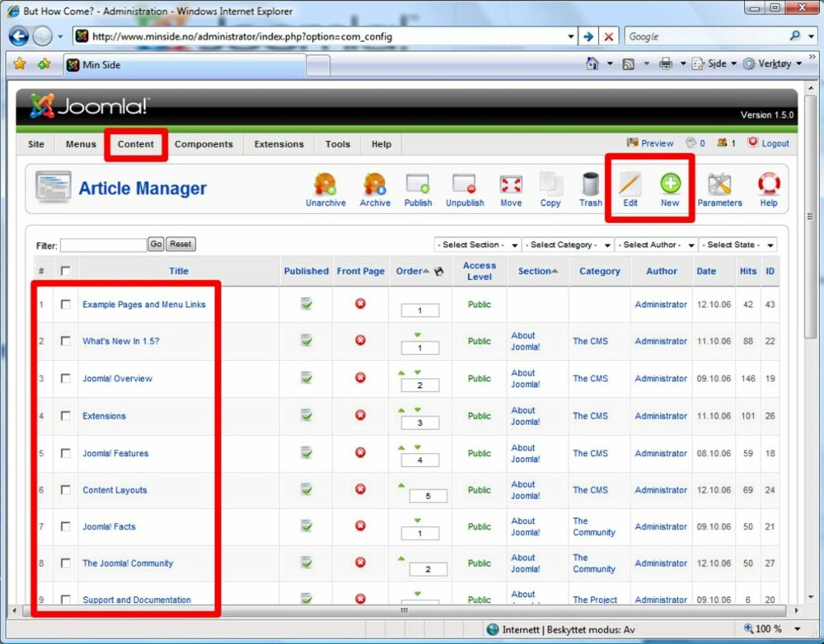Screen dimensions: 824x644
Task: Click the browser Print icon
Action: coord(665,63)
